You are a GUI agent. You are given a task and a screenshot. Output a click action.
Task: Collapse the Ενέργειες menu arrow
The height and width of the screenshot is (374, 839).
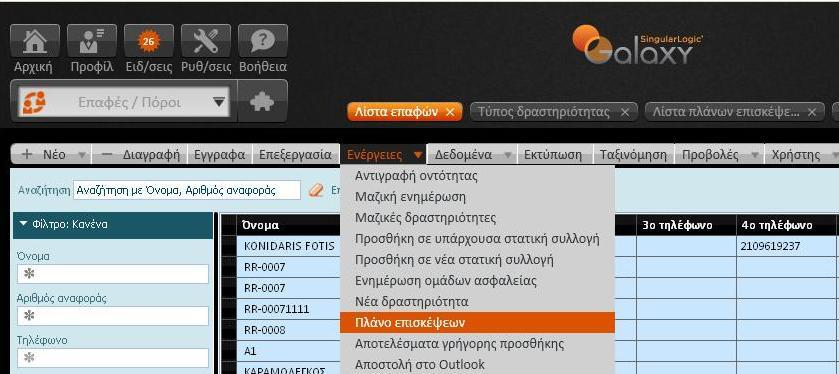tap(418, 155)
